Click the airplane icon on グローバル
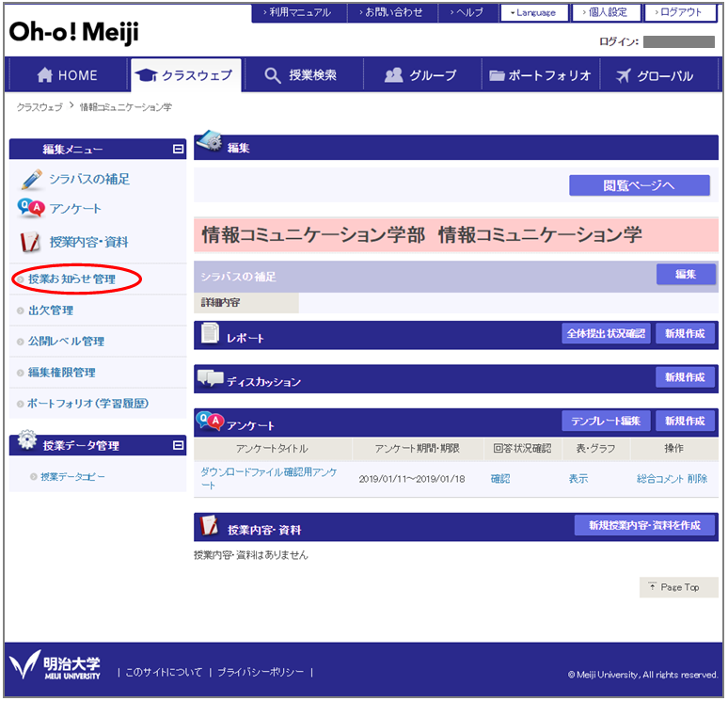The height and width of the screenshot is (701, 728). [x=623, y=75]
